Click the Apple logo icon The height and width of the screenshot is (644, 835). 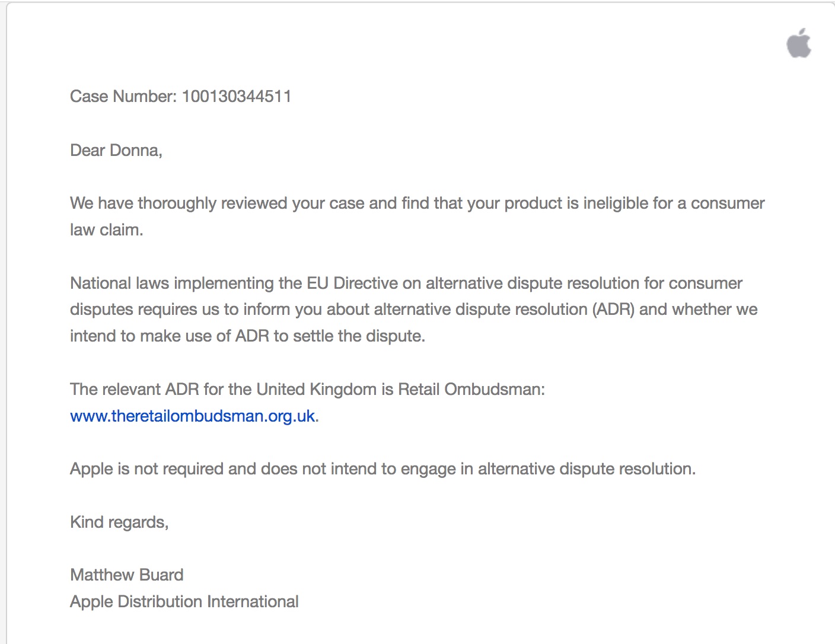pyautogui.click(x=799, y=43)
